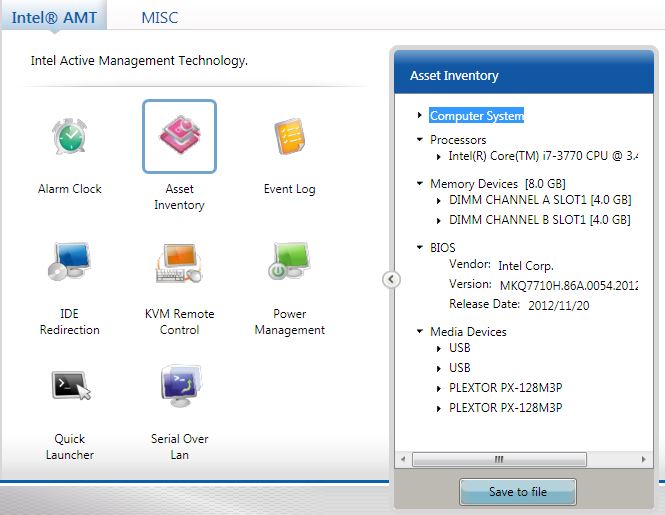Click the horizontal scrollbar right arrow
Viewport: 665px width, 515px height.
point(643,459)
